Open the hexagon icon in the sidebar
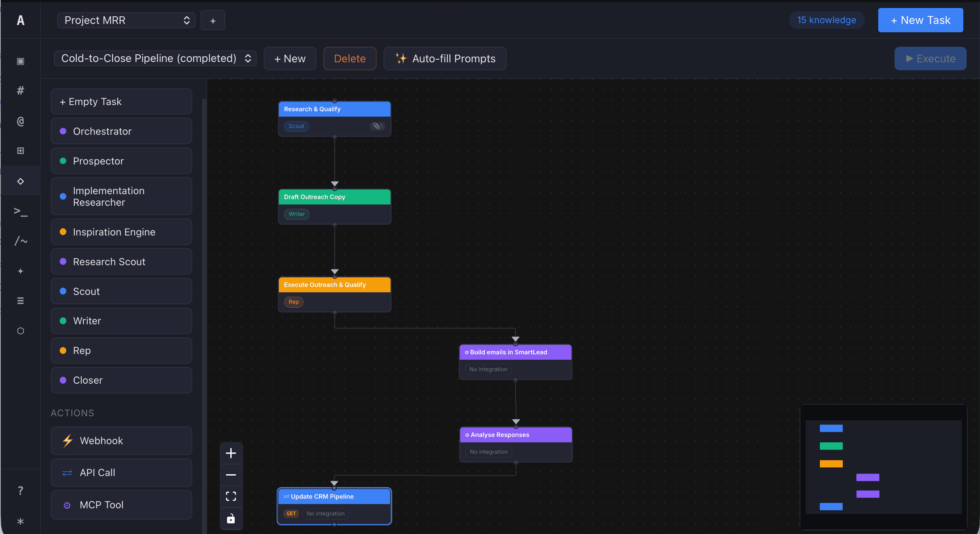 click(x=20, y=331)
